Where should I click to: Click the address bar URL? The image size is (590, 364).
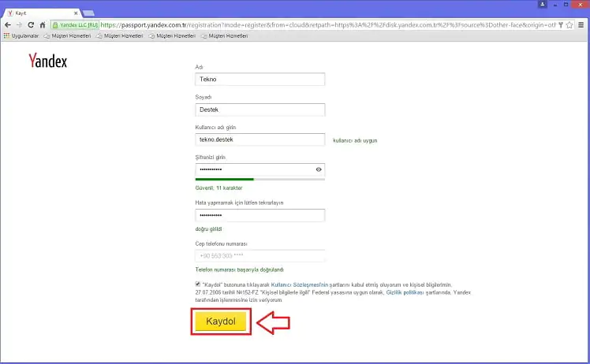pos(327,25)
